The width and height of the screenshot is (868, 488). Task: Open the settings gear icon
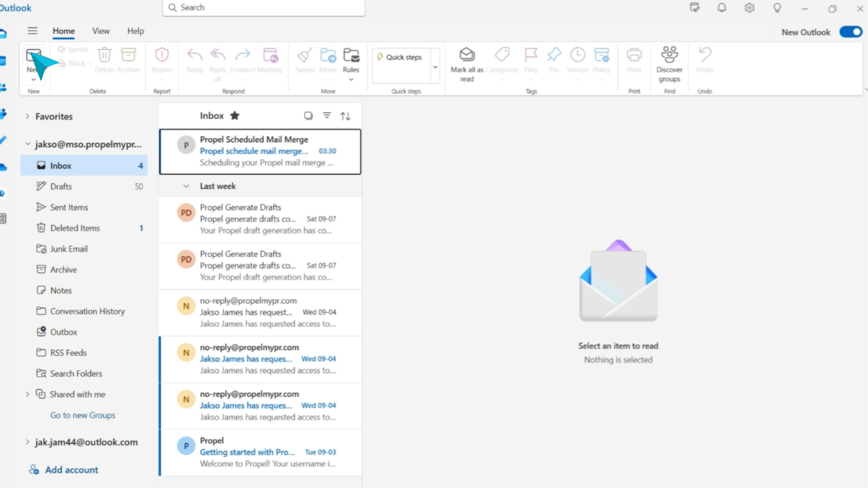pyautogui.click(x=750, y=8)
